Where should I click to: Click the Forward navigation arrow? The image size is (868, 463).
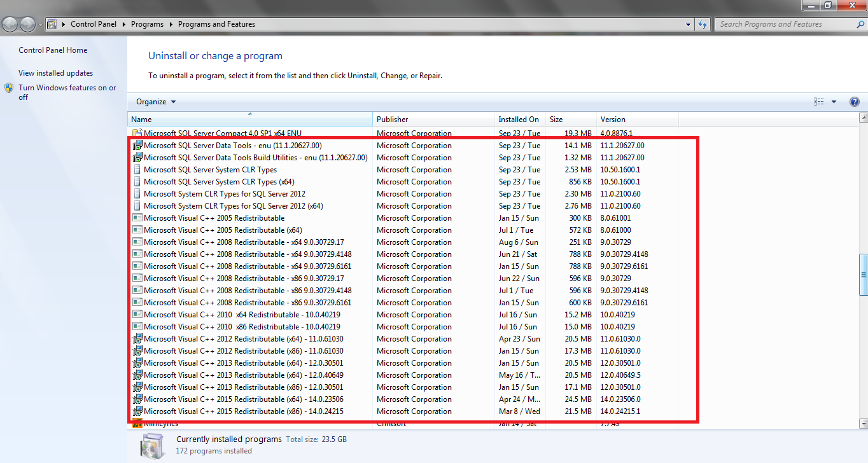click(28, 24)
